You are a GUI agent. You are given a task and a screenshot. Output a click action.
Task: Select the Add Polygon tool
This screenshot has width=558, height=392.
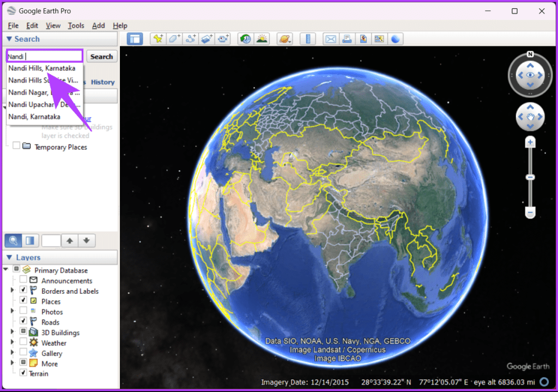[173, 39]
